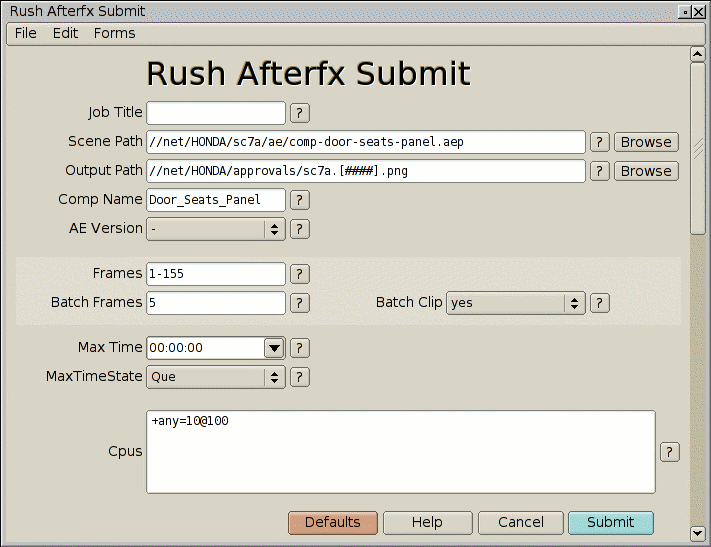
Task: Cancel the submit form
Action: (521, 523)
